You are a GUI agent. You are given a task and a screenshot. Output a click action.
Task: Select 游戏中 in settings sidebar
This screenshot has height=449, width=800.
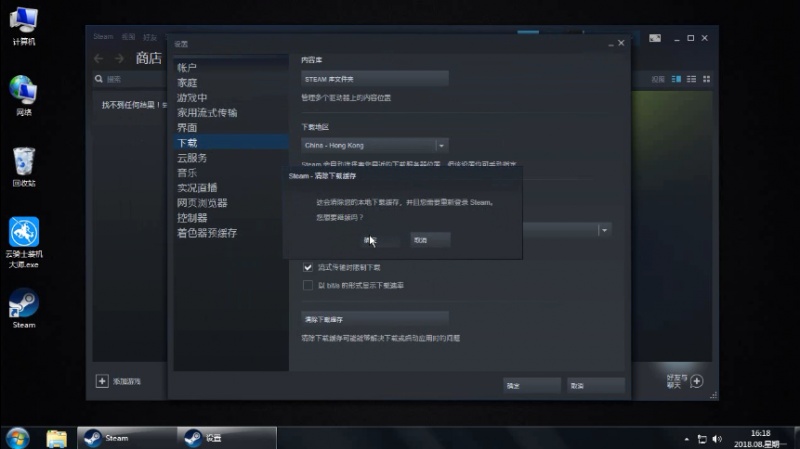pos(231,97)
